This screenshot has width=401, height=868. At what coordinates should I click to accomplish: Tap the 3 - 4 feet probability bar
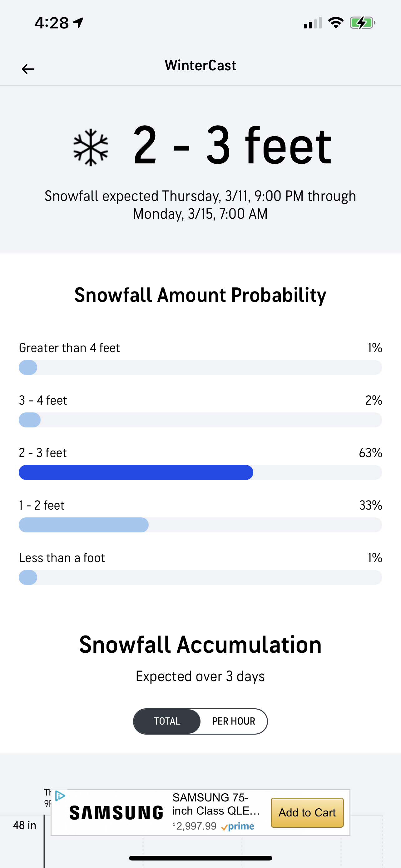tap(200, 420)
